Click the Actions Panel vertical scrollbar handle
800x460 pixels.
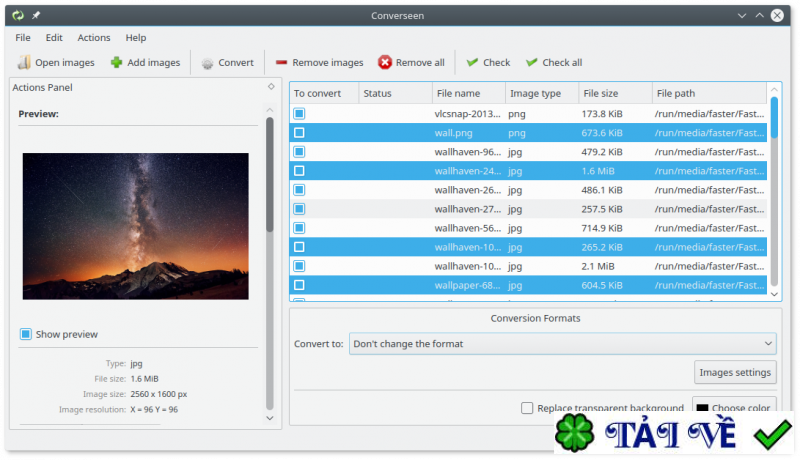click(x=270, y=175)
